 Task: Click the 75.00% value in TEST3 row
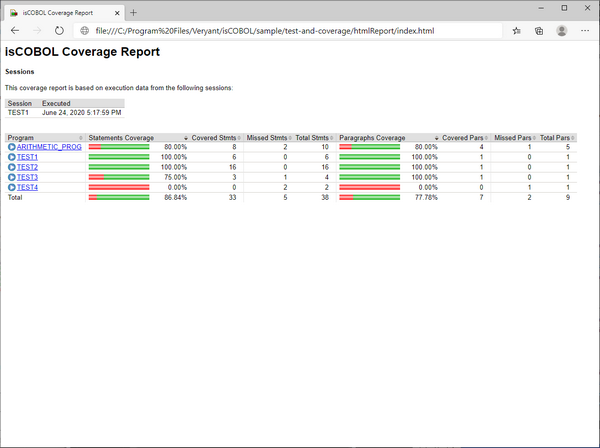click(x=176, y=177)
